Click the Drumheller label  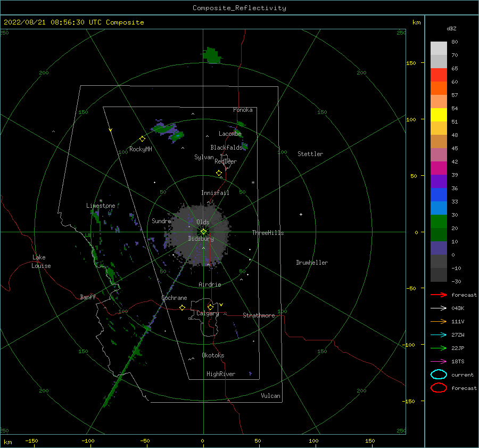click(x=312, y=263)
